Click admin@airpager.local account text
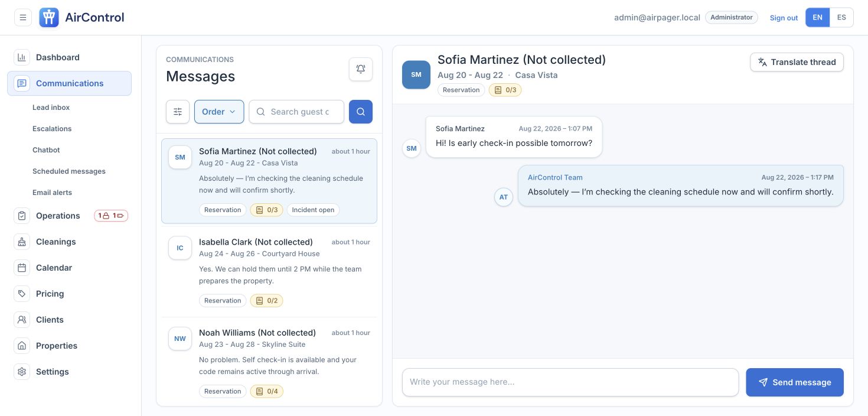 (x=657, y=17)
